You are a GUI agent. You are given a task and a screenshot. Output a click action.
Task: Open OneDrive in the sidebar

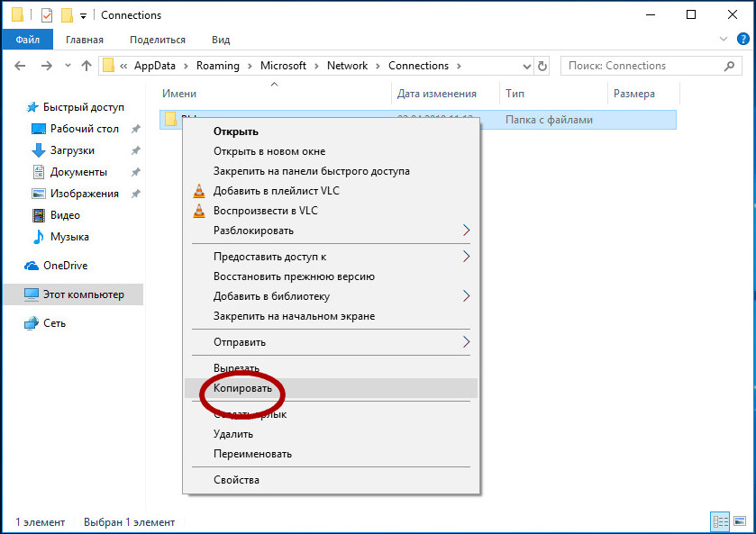[64, 266]
